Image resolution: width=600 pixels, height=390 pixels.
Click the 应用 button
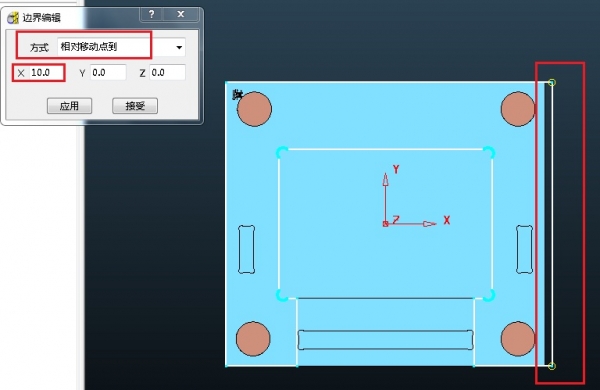tap(69, 106)
